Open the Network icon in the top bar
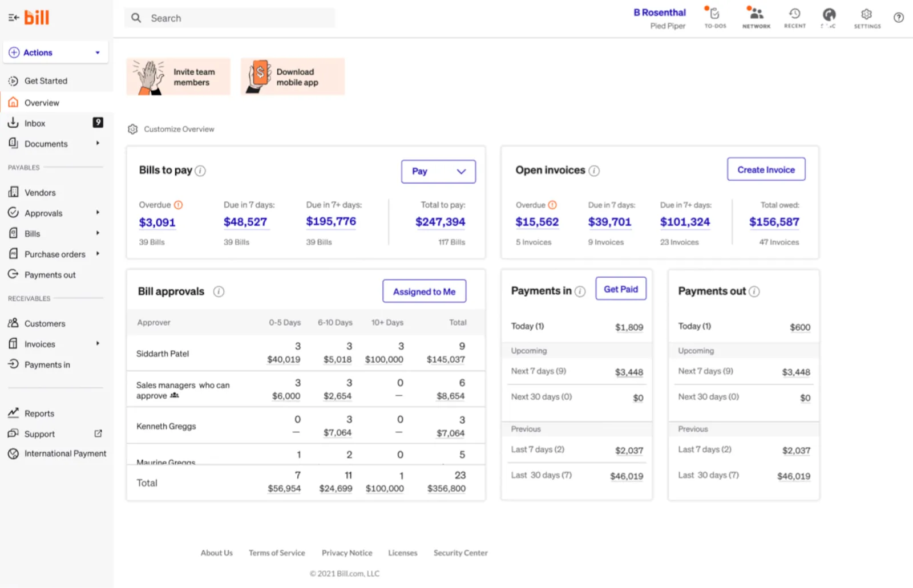 tap(756, 14)
